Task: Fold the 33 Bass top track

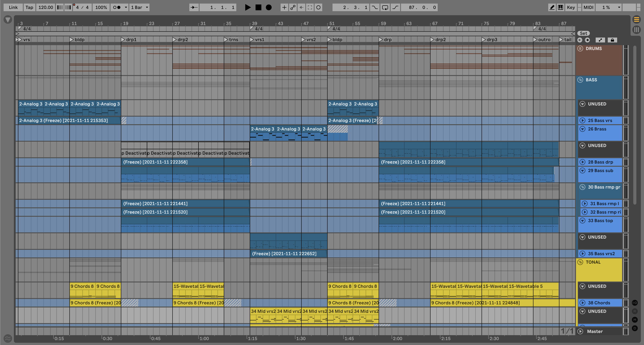Action: 582,221
